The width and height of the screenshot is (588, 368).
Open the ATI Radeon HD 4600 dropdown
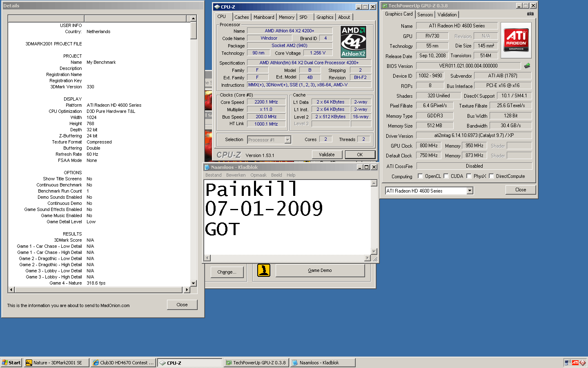[x=470, y=191]
